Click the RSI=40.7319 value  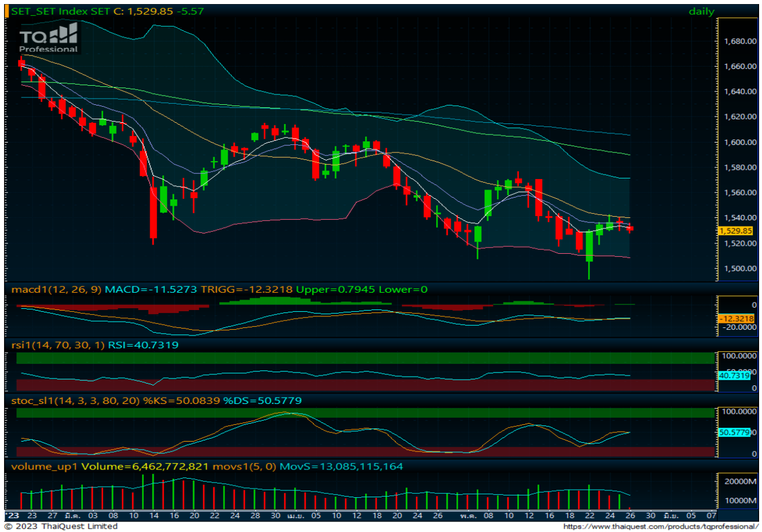click(143, 345)
